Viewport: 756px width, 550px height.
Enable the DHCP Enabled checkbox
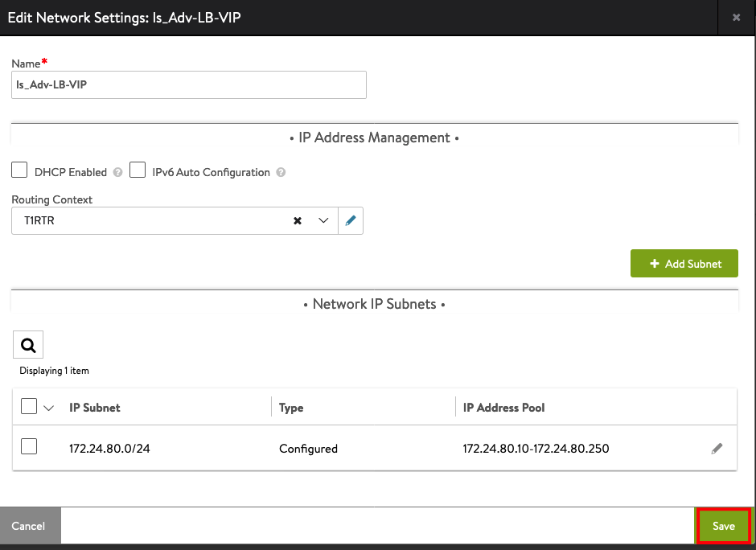pyautogui.click(x=19, y=170)
